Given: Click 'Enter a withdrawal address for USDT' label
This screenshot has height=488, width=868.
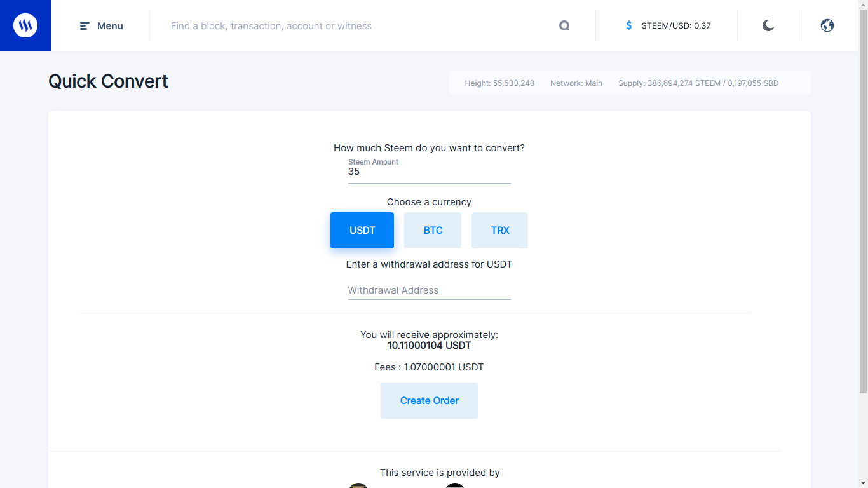Looking at the screenshot, I should (430, 264).
